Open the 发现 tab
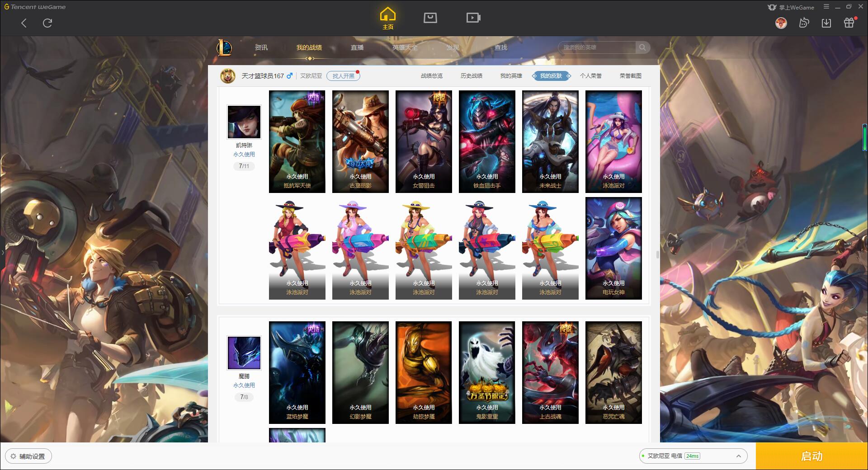 tap(453, 47)
